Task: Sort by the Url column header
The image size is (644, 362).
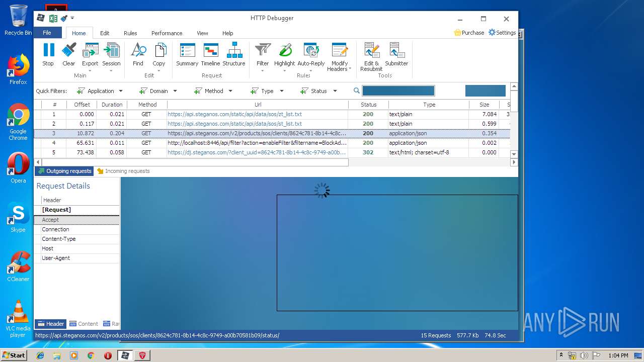Action: pyautogui.click(x=258, y=105)
